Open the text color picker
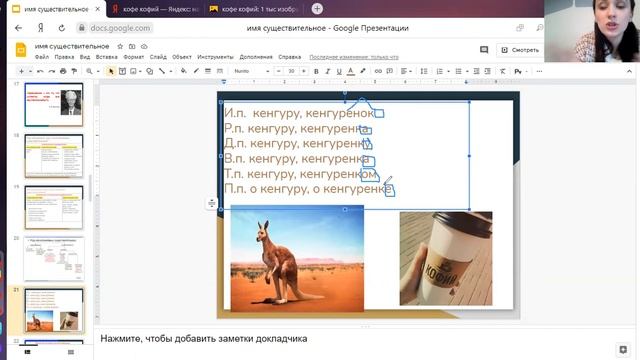 pos(351,71)
